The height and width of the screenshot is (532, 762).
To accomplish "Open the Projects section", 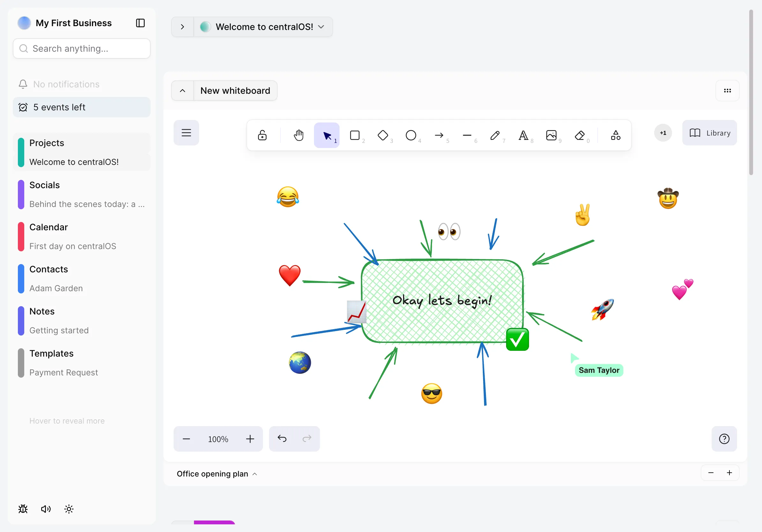I will pyautogui.click(x=47, y=143).
